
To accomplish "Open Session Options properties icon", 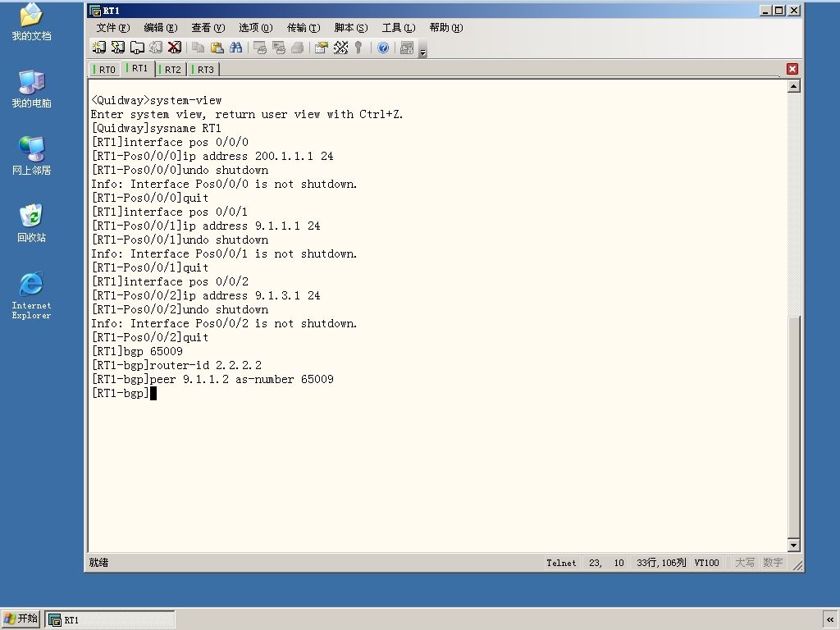I will 322,48.
